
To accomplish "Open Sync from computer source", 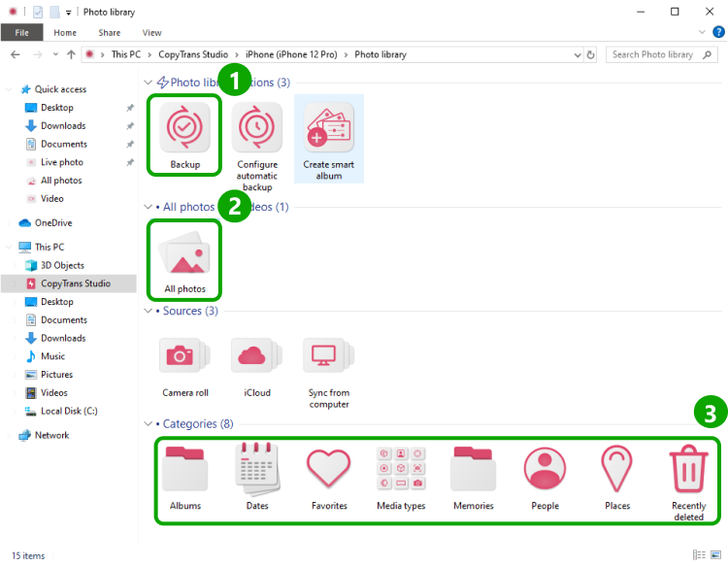I will (x=329, y=356).
